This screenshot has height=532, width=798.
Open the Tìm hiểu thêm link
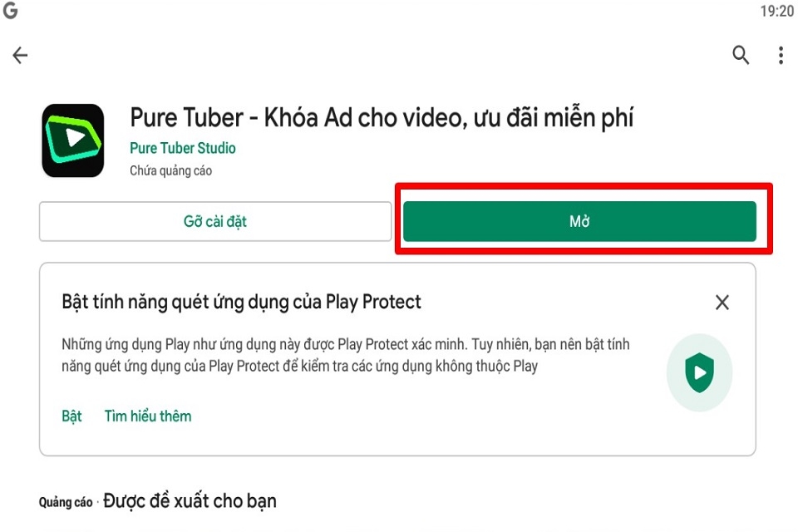pos(148,416)
